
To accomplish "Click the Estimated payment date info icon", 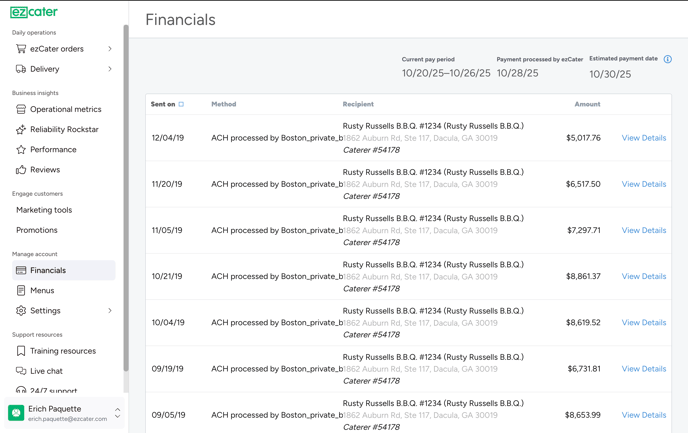I will point(668,59).
